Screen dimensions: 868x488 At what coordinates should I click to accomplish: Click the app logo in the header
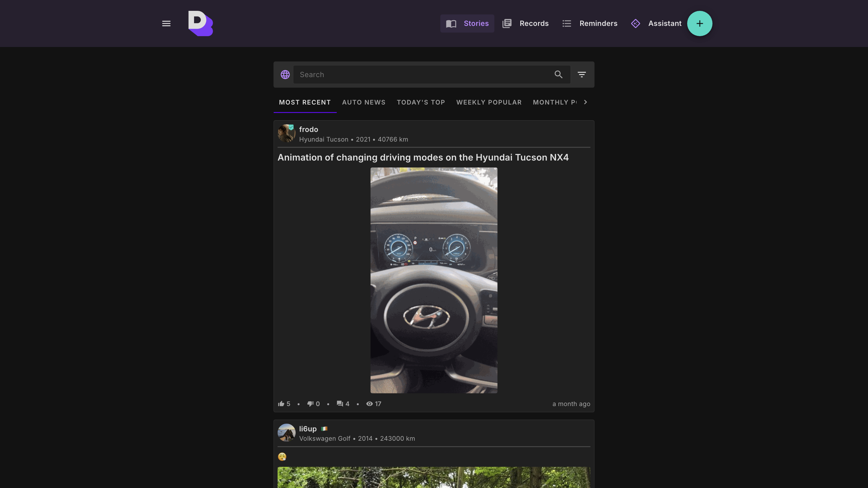200,23
